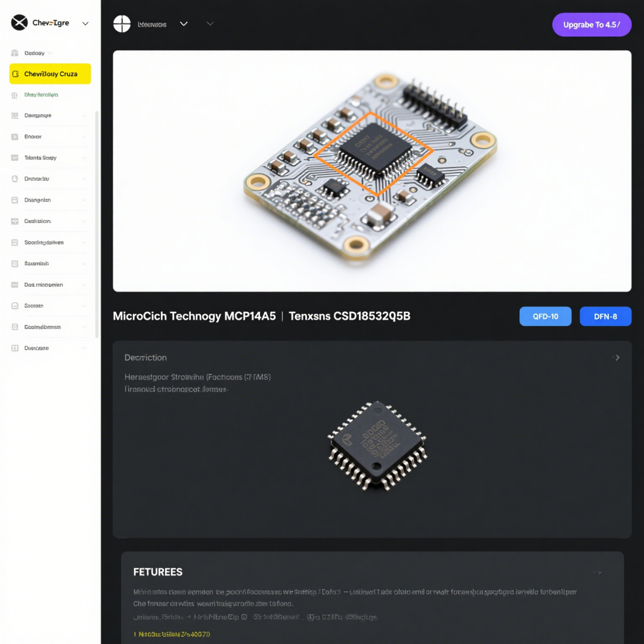Click the white crosshair circle icon in top bar

pyautogui.click(x=122, y=24)
